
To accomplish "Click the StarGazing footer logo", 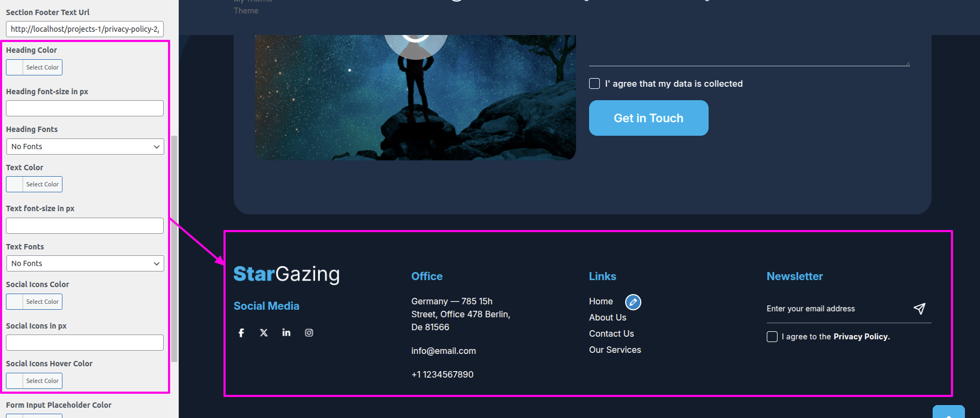I will [286, 274].
